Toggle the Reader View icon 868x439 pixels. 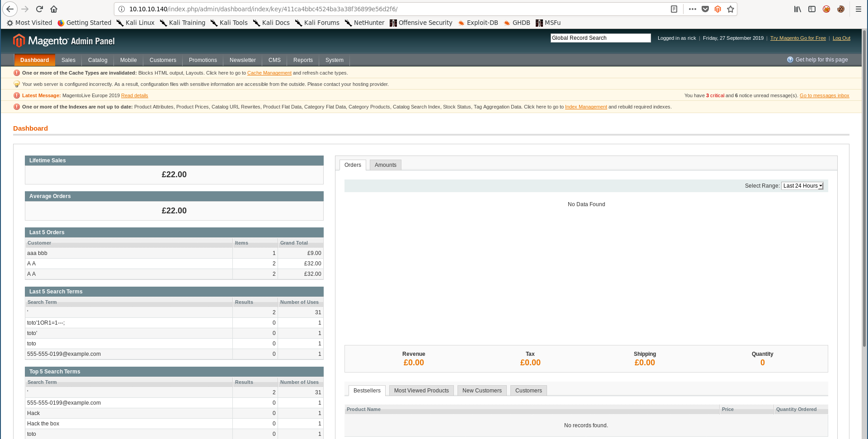pyautogui.click(x=674, y=9)
